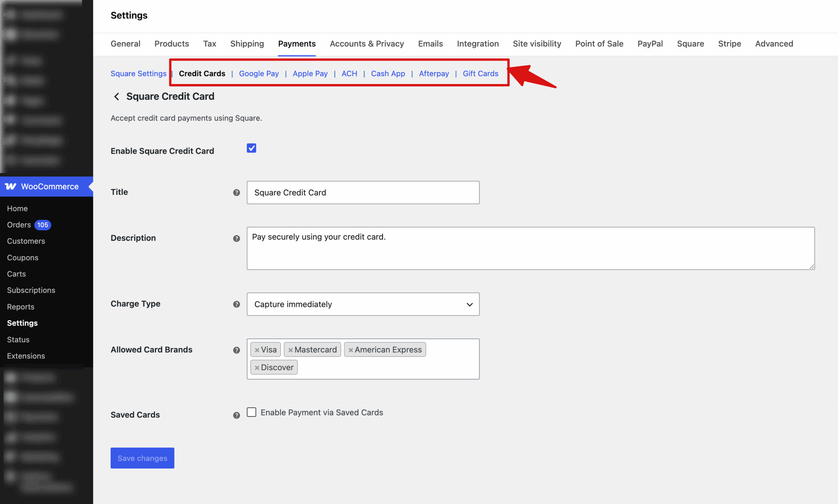The width and height of the screenshot is (838, 504).
Task: Open the PayPal settings tab
Action: [x=650, y=44]
